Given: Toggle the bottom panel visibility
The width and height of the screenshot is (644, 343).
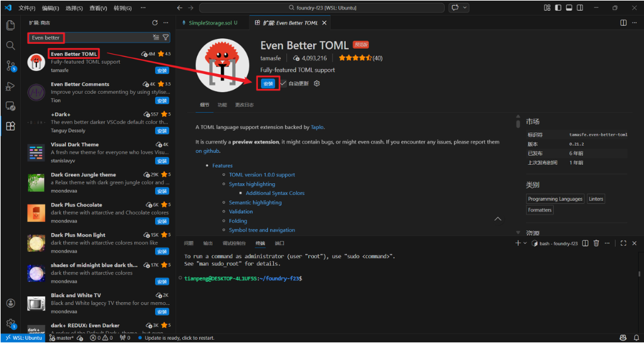Looking at the screenshot, I should pyautogui.click(x=569, y=8).
